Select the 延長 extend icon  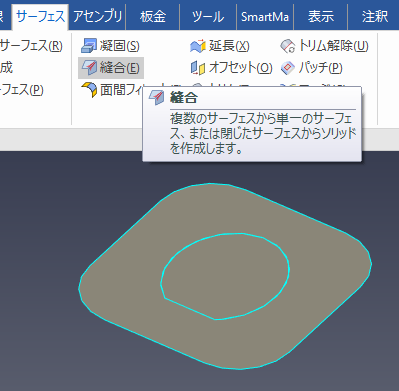tap(198, 46)
